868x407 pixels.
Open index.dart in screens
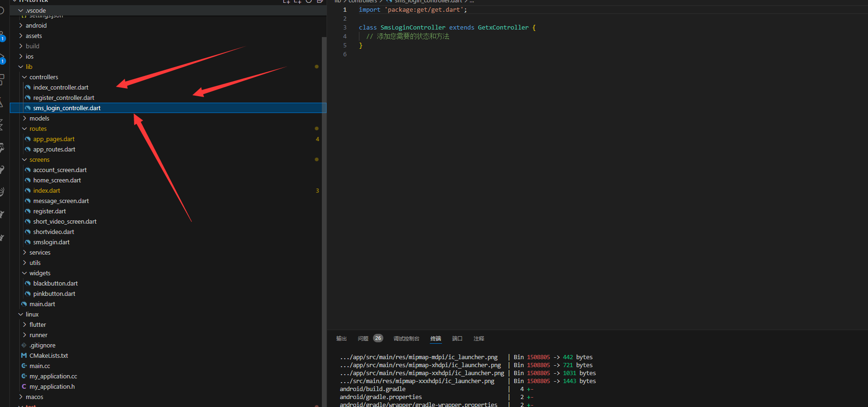pyautogui.click(x=46, y=190)
